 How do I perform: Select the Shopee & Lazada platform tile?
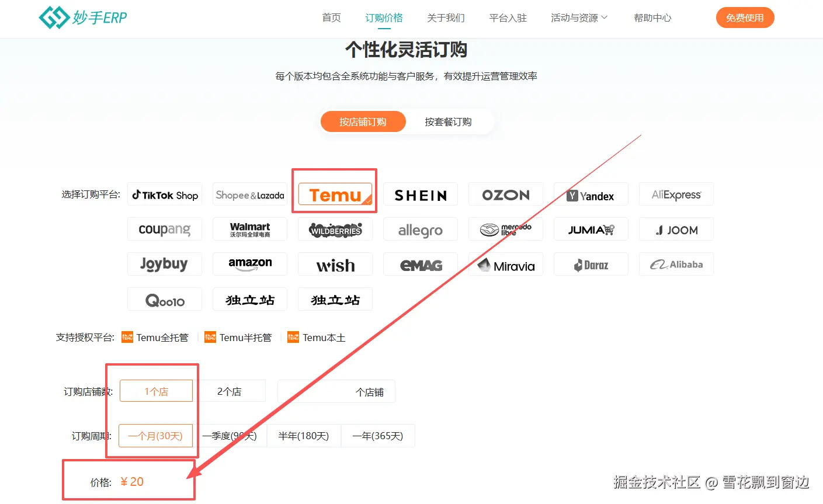[250, 195]
